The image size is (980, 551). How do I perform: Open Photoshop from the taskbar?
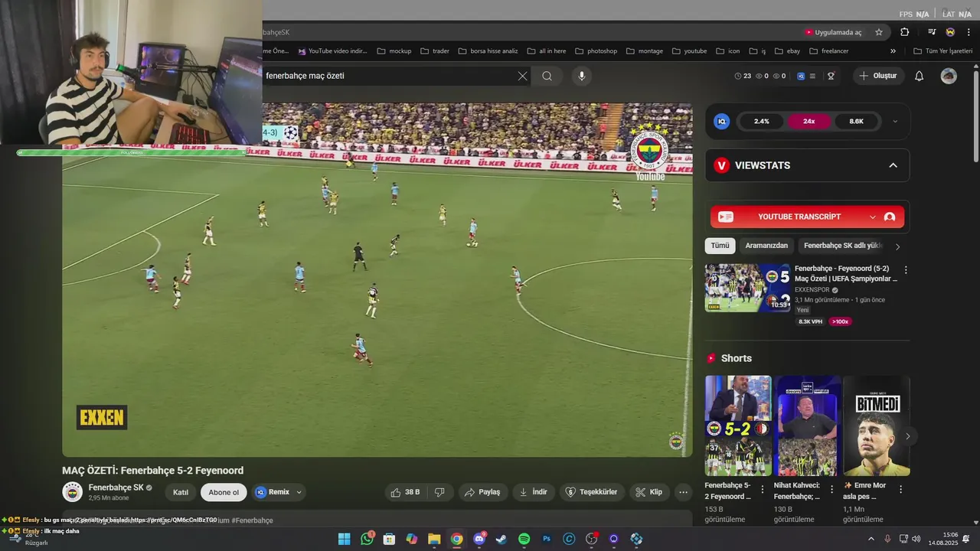coord(547,539)
